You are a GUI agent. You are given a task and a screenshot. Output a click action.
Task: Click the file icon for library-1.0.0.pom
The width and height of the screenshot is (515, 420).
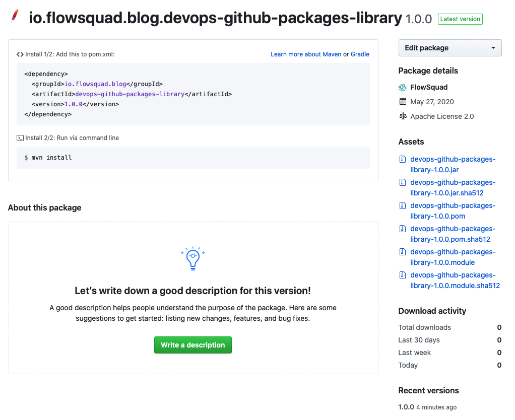pyautogui.click(x=403, y=205)
